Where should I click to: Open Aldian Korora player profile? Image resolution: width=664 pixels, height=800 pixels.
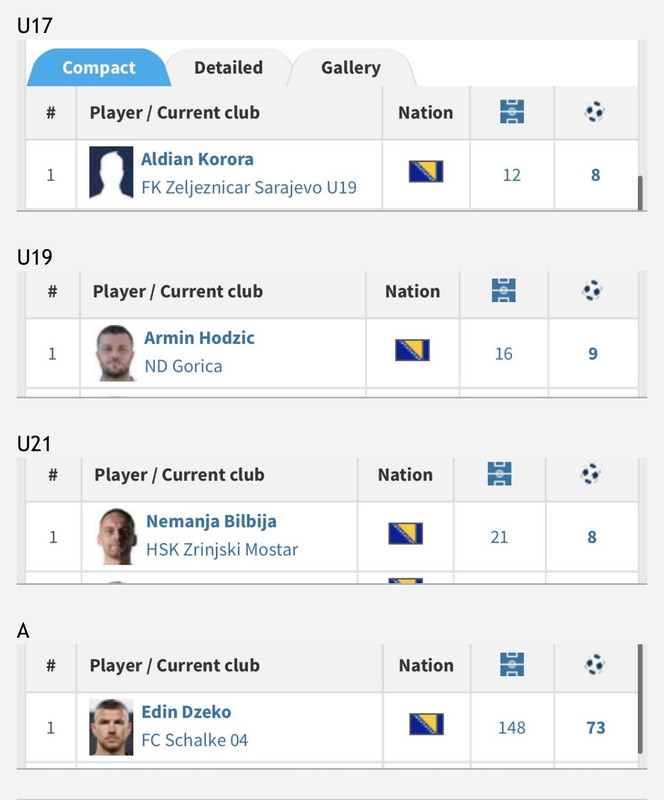coord(198,159)
